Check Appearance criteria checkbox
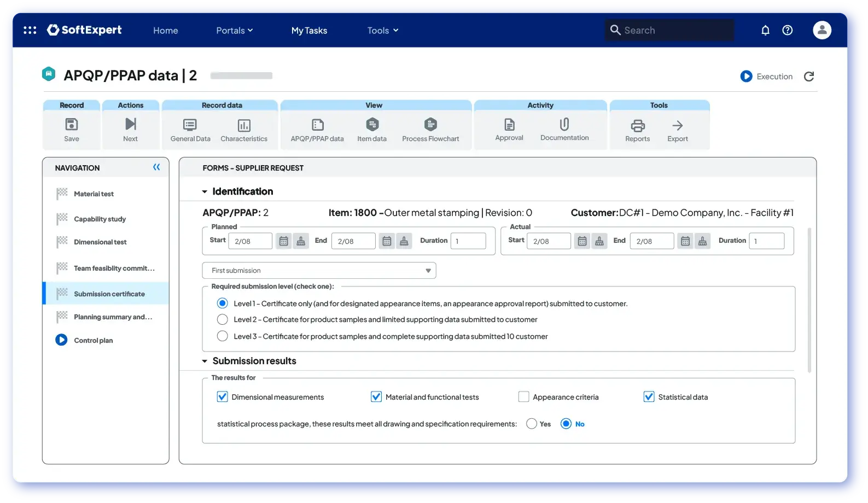 [523, 397]
